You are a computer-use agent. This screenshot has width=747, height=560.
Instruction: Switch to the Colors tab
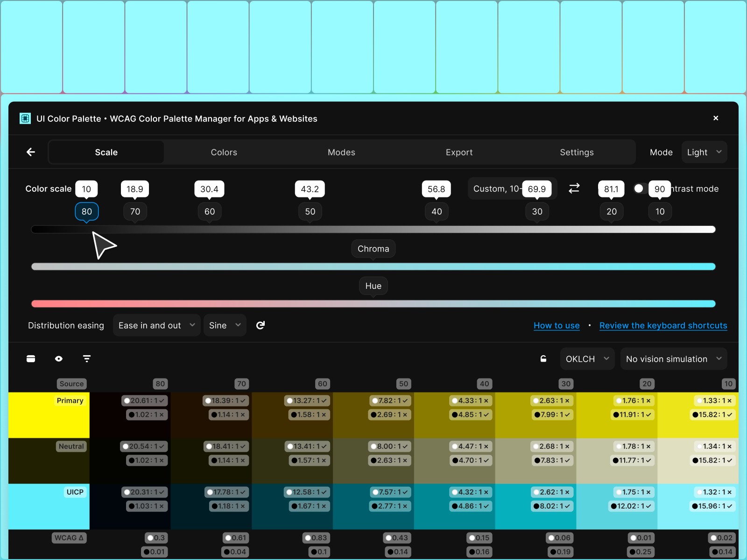coord(224,152)
